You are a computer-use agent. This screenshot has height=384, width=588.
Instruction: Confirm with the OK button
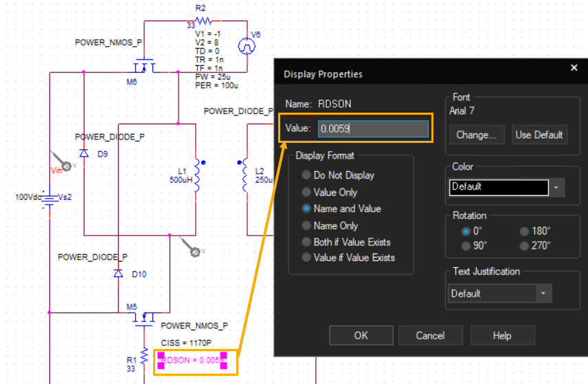pos(361,335)
